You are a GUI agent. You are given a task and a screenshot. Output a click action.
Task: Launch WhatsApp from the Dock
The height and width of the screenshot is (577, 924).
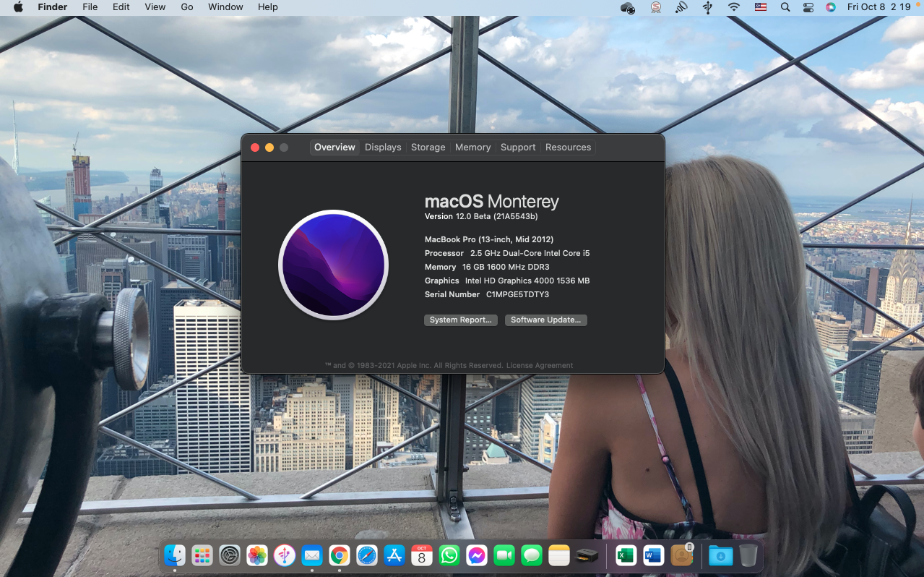[x=449, y=555]
